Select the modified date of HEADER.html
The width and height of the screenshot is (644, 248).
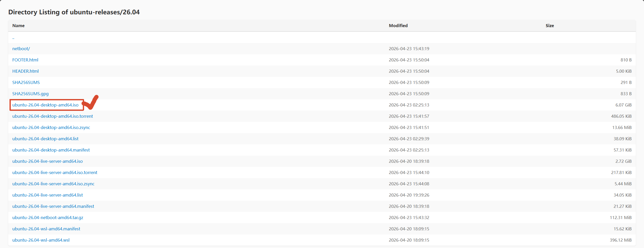click(x=409, y=71)
